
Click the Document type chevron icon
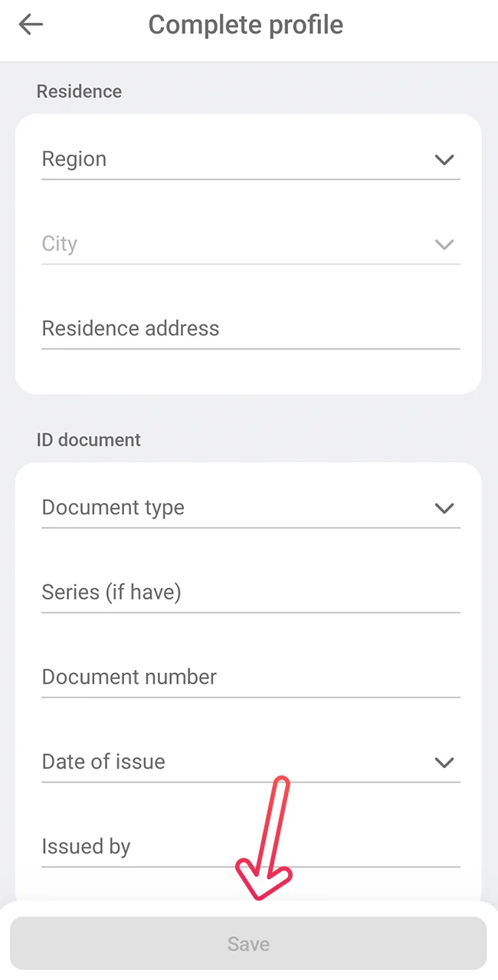point(444,508)
